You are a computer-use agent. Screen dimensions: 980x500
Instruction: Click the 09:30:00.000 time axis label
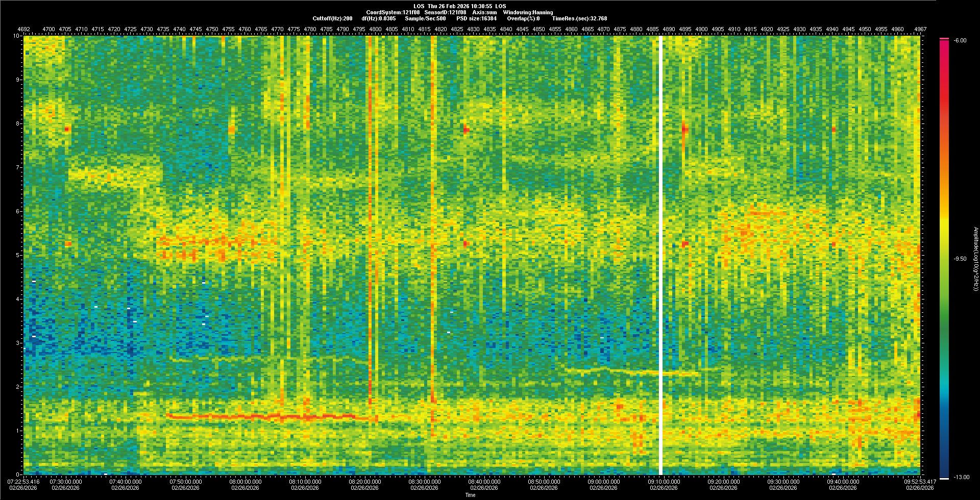point(783,482)
